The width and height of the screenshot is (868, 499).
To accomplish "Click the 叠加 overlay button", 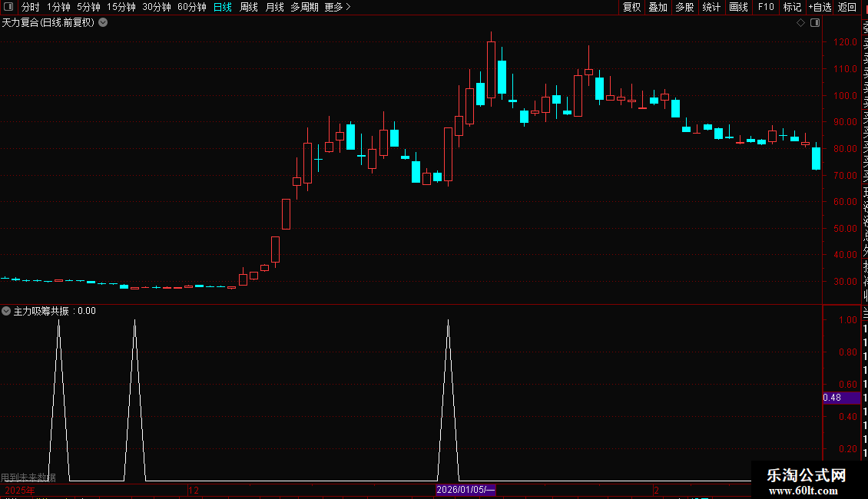I will tap(658, 7).
